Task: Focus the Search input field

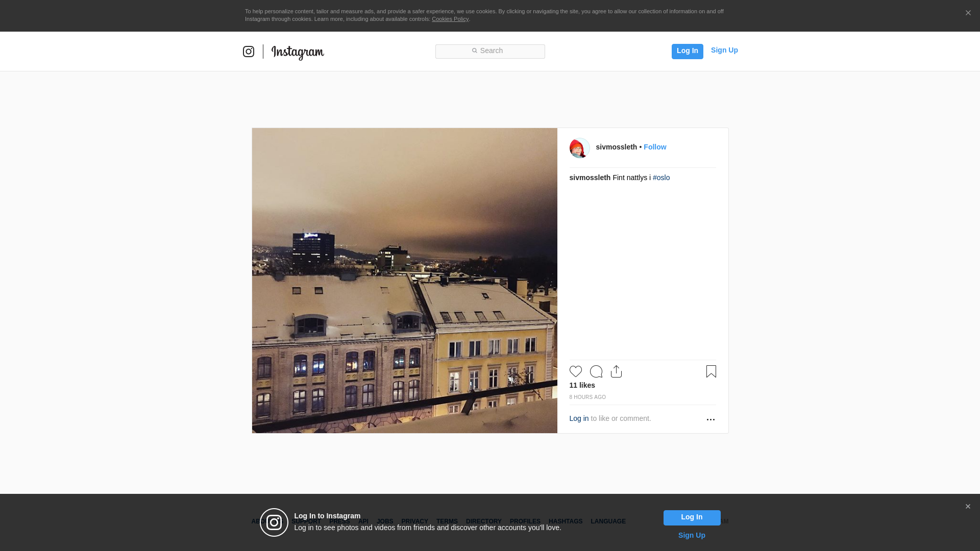Action: [x=490, y=51]
